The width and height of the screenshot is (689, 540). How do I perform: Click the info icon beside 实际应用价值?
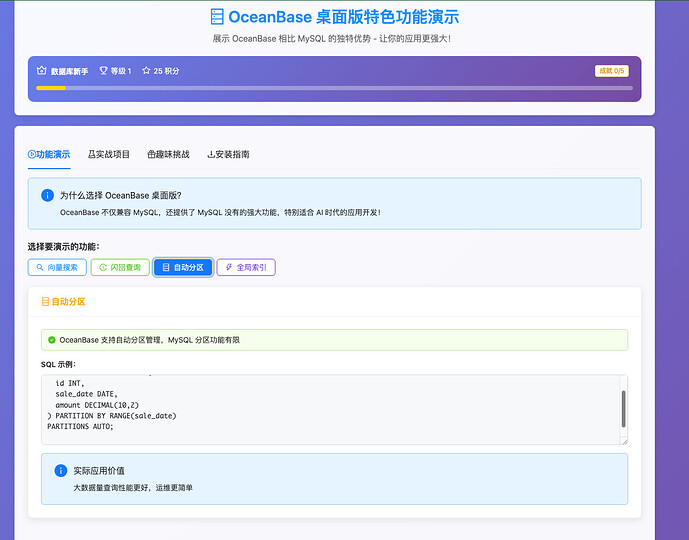[x=61, y=471]
